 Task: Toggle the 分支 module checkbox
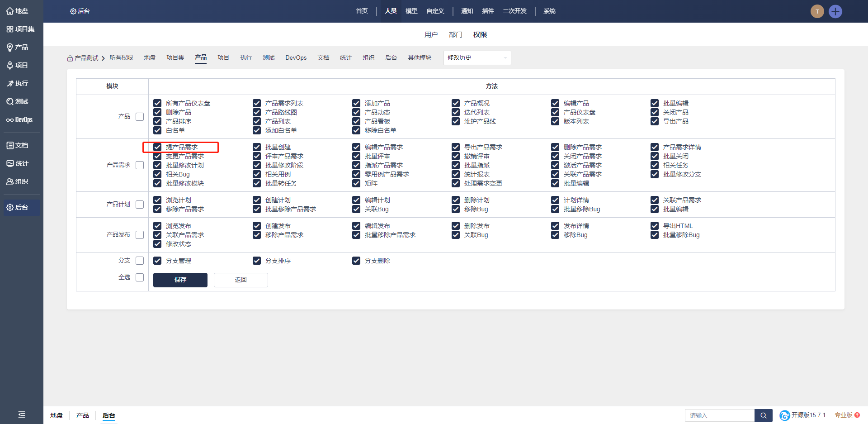pos(140,261)
